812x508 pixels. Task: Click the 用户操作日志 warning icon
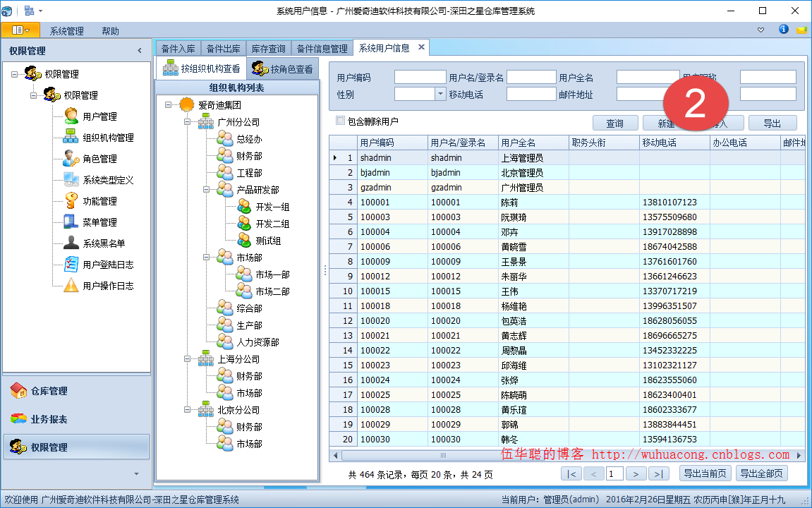pos(71,286)
